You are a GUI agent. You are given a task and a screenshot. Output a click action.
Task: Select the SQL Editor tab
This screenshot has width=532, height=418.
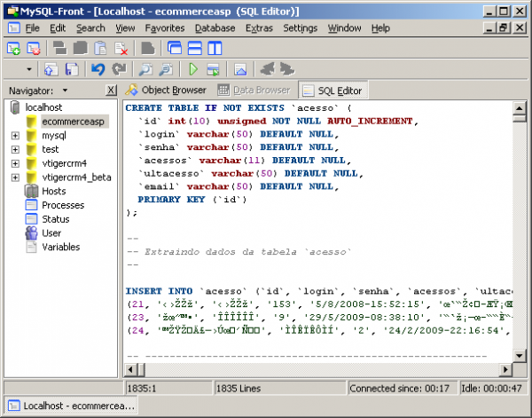click(332, 91)
